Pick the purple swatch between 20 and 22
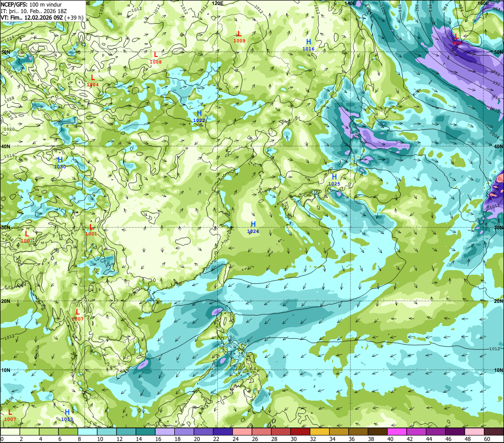504x443 pixels. [x=204, y=432]
